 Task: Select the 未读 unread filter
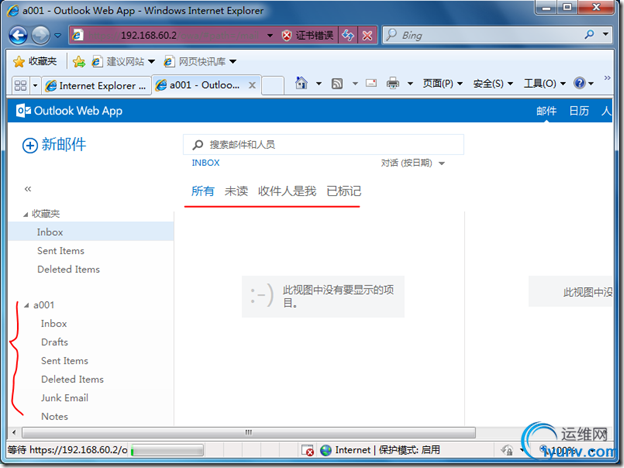[x=236, y=191]
